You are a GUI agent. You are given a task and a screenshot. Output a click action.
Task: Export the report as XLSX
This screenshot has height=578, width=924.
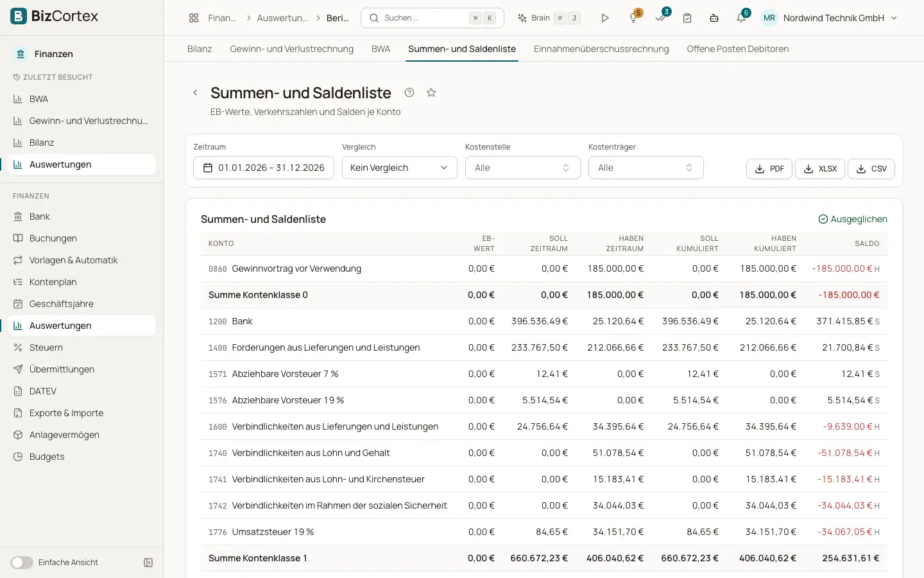pos(820,169)
